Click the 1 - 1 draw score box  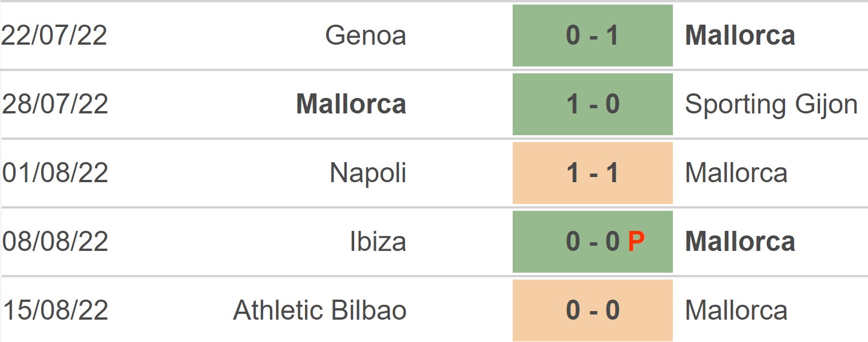592,173
